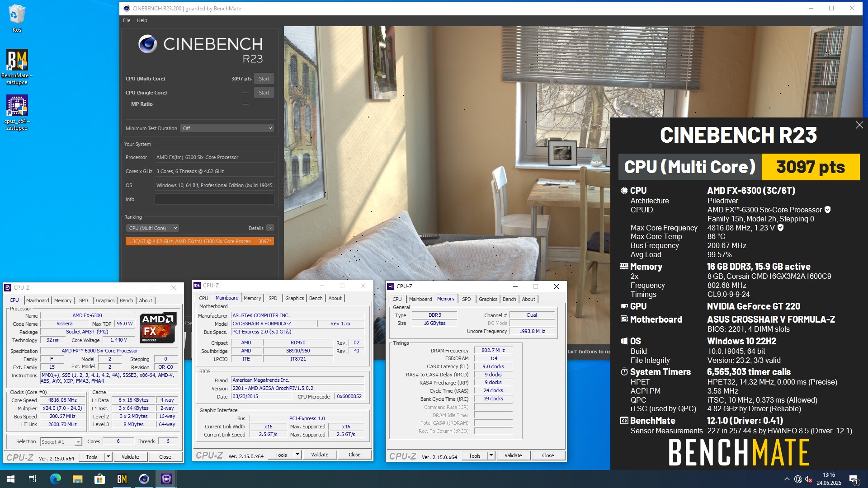Click Close in Mainboard CPU-Z window
This screenshot has width=868, height=488.
354,455
